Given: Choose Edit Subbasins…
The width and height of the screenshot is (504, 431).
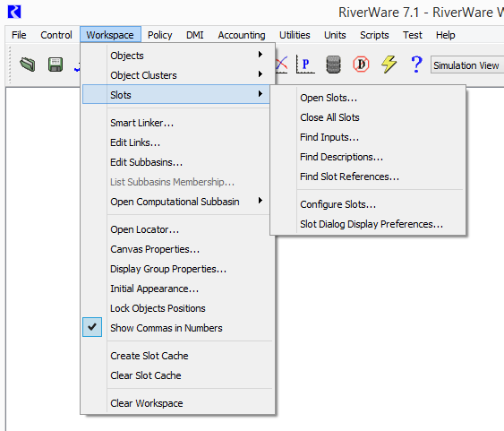Looking at the screenshot, I should 175,162.
